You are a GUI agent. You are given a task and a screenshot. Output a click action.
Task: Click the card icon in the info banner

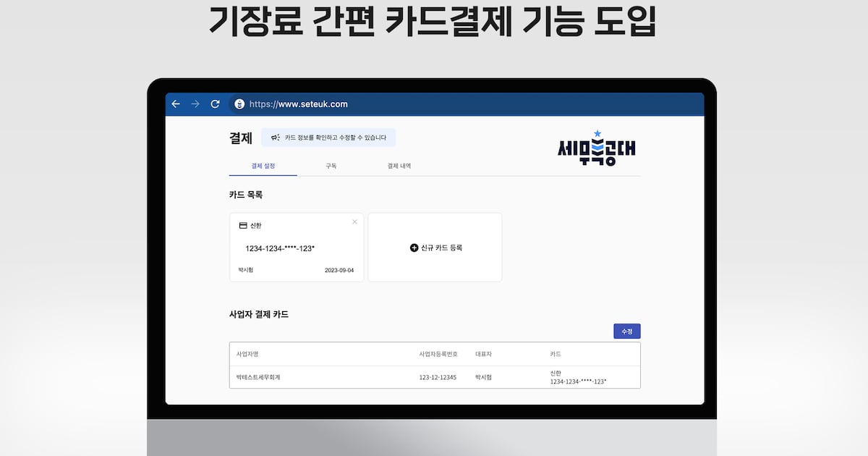point(275,137)
